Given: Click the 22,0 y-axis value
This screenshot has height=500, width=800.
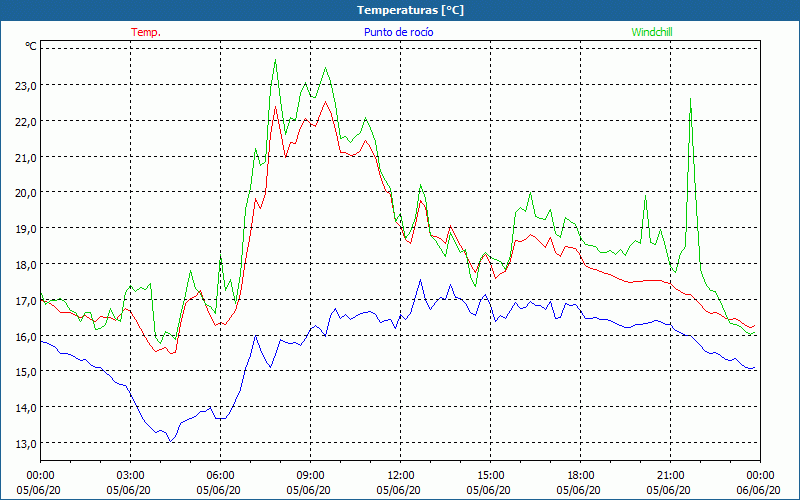Looking at the screenshot, I should [x=26, y=121].
